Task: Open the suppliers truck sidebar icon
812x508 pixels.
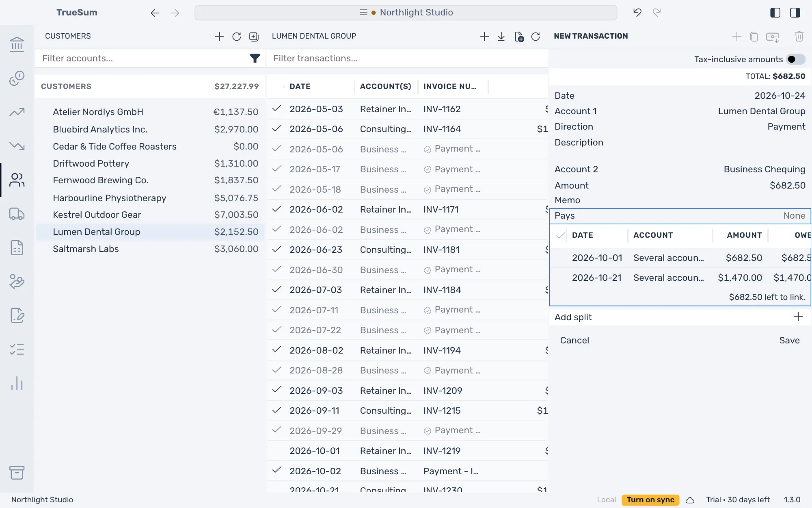Action: click(17, 214)
